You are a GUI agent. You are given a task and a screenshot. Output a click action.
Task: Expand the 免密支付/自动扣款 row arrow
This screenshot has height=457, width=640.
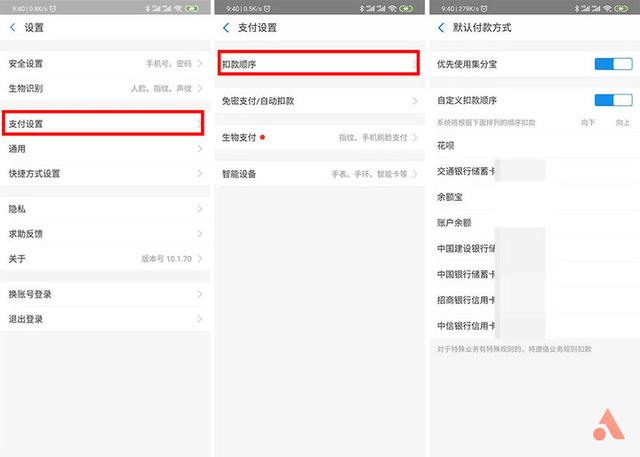[x=414, y=101]
